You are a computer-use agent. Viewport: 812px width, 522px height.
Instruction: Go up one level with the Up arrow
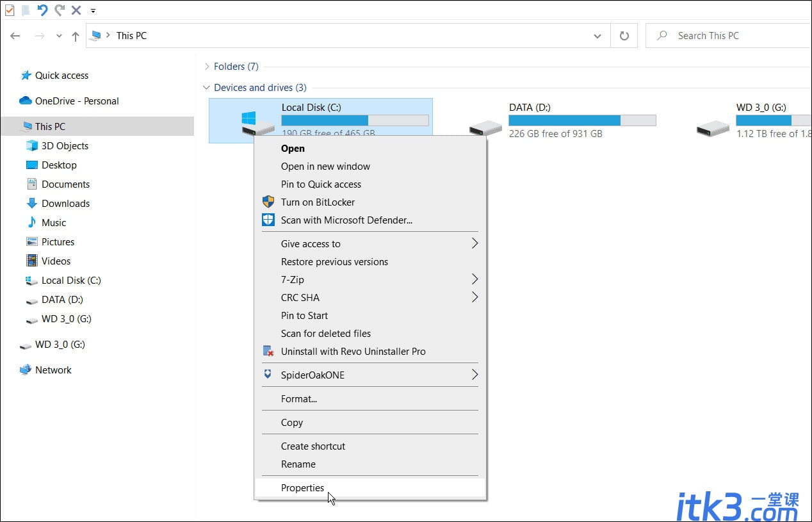click(x=76, y=36)
